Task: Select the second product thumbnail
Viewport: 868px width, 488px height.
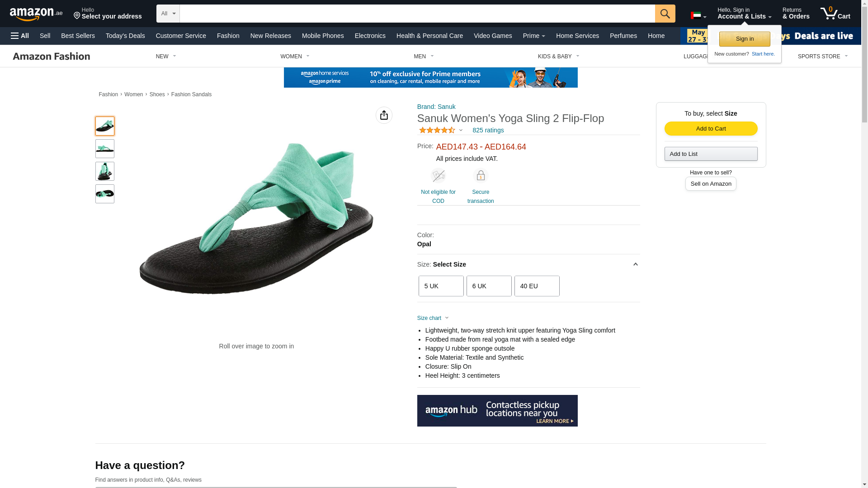Action: [105, 149]
